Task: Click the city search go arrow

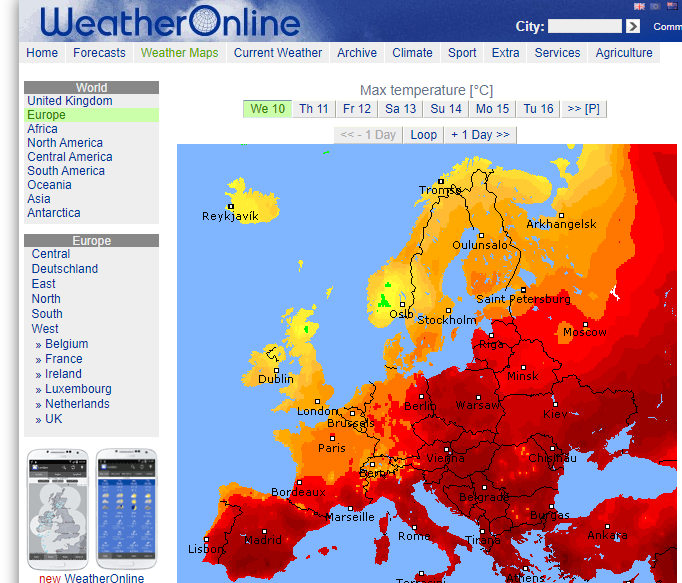Action: click(633, 26)
